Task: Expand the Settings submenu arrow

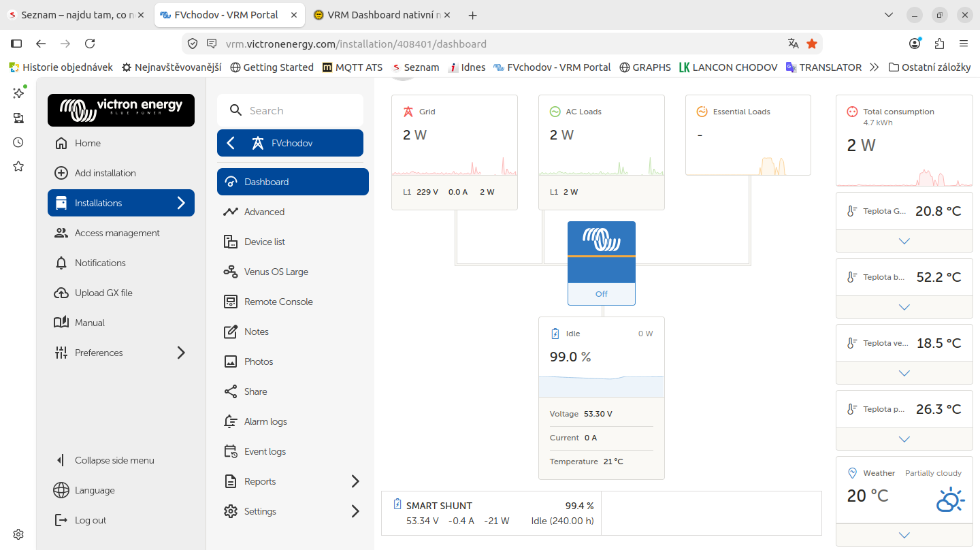Action: point(355,511)
